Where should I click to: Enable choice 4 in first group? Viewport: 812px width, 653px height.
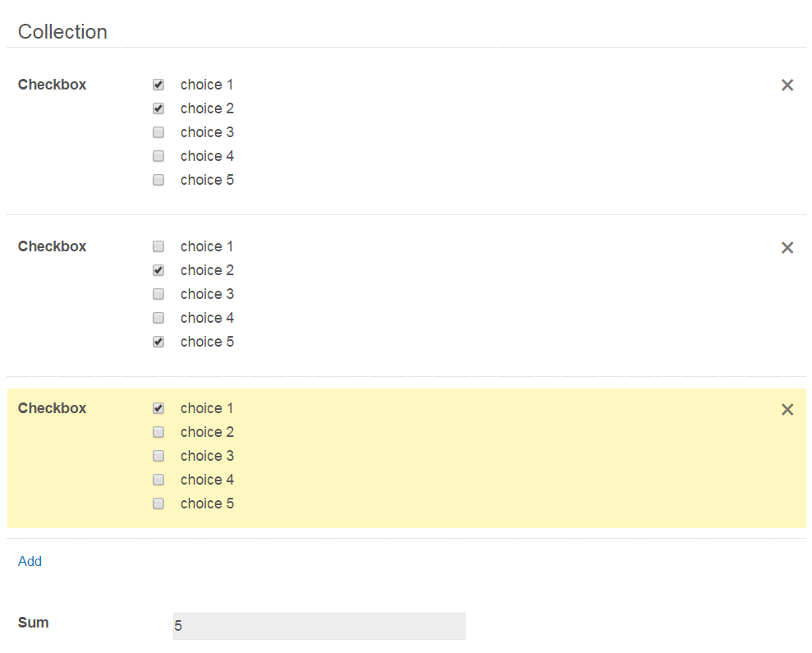pyautogui.click(x=158, y=156)
